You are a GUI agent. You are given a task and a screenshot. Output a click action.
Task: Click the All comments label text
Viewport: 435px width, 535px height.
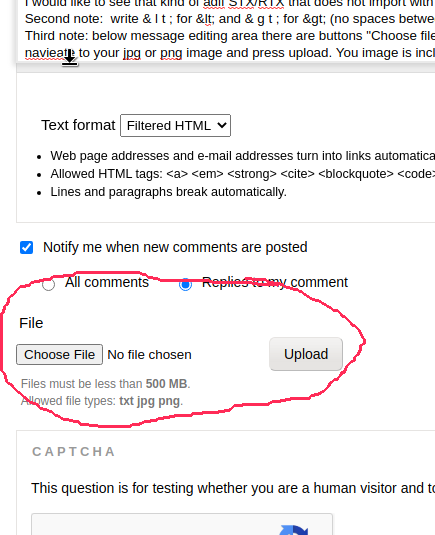107,283
